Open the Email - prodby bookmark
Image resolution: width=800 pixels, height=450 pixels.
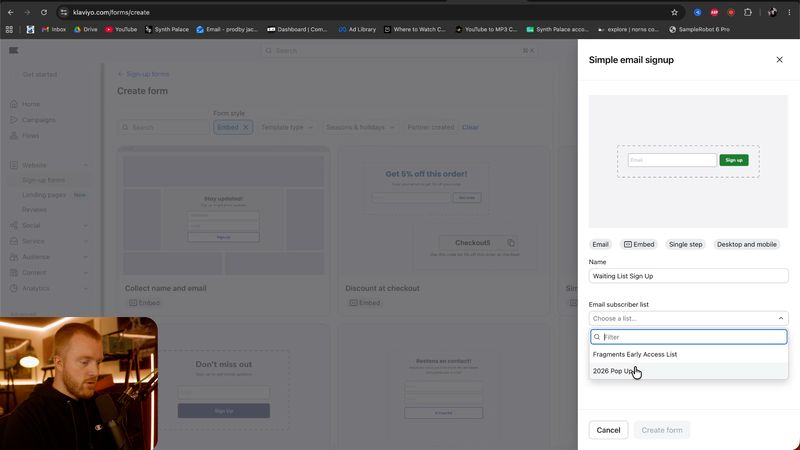[x=228, y=30]
